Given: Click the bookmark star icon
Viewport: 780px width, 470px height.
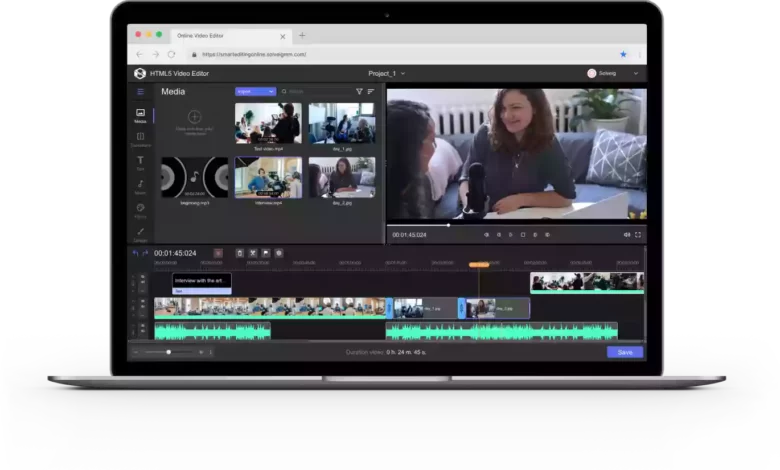Looking at the screenshot, I should [623, 54].
